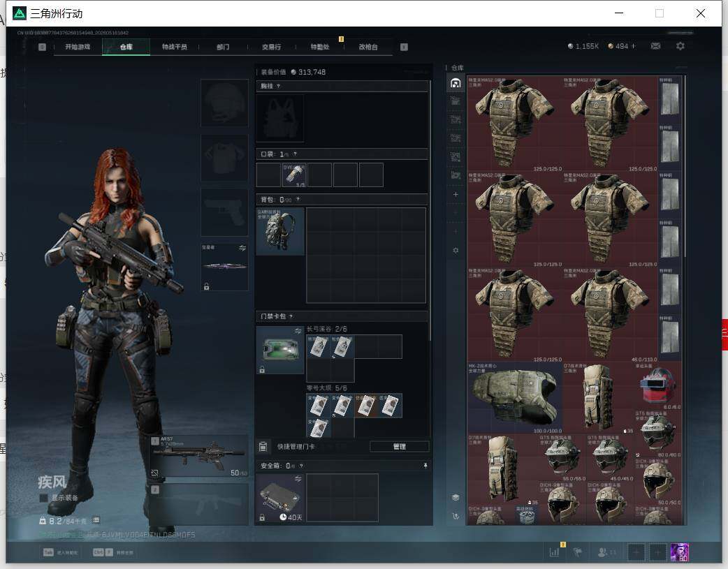Screen dimensions: 728x569
Task: Open the 特勤处 tab
Action: tap(320, 47)
